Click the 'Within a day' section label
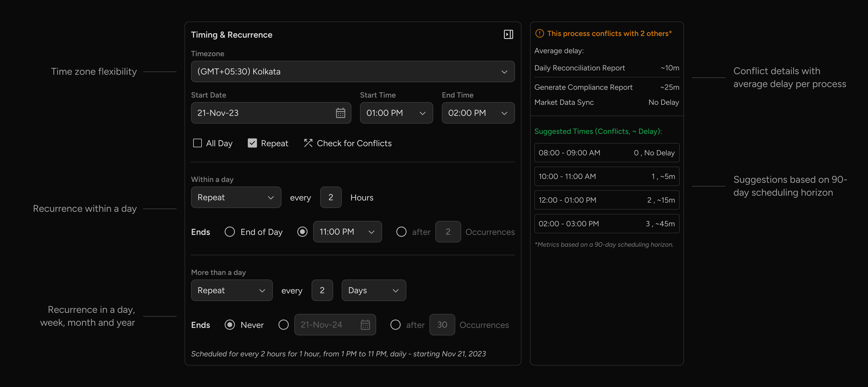Screen dimensions: 868x387 [x=212, y=179]
